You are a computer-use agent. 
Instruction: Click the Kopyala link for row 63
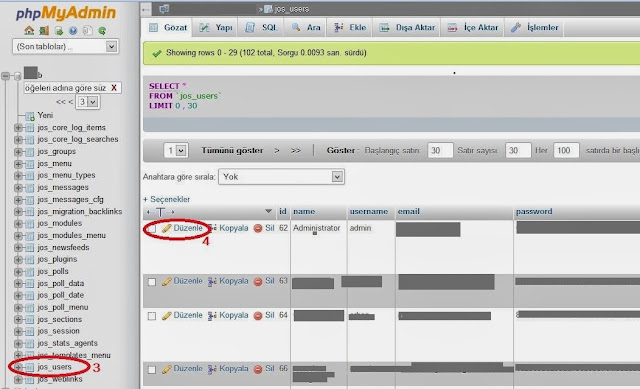(233, 281)
